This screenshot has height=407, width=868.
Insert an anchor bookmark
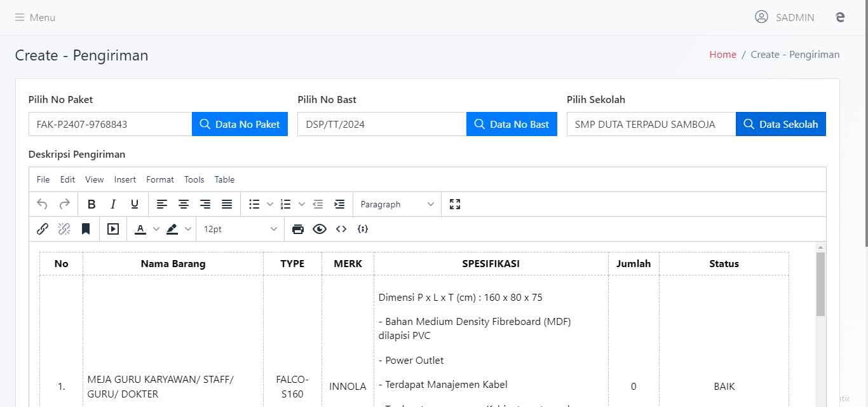point(86,228)
